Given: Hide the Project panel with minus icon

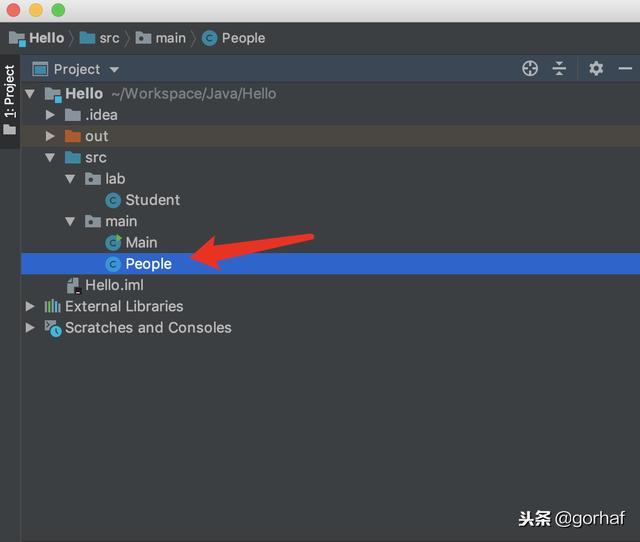Looking at the screenshot, I should pyautogui.click(x=625, y=69).
